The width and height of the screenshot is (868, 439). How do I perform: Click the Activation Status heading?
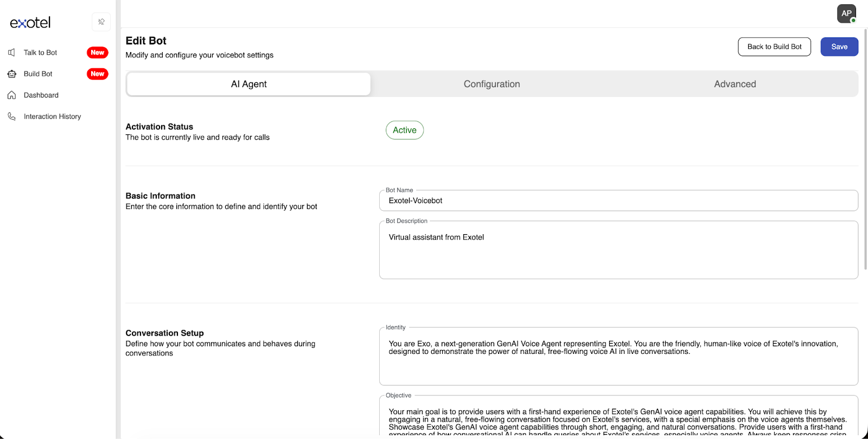[159, 127]
